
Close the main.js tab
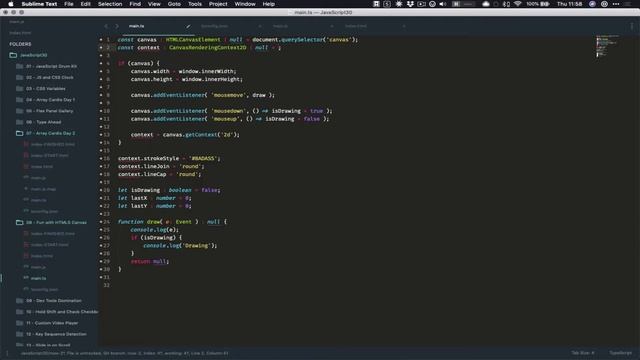(x=332, y=26)
